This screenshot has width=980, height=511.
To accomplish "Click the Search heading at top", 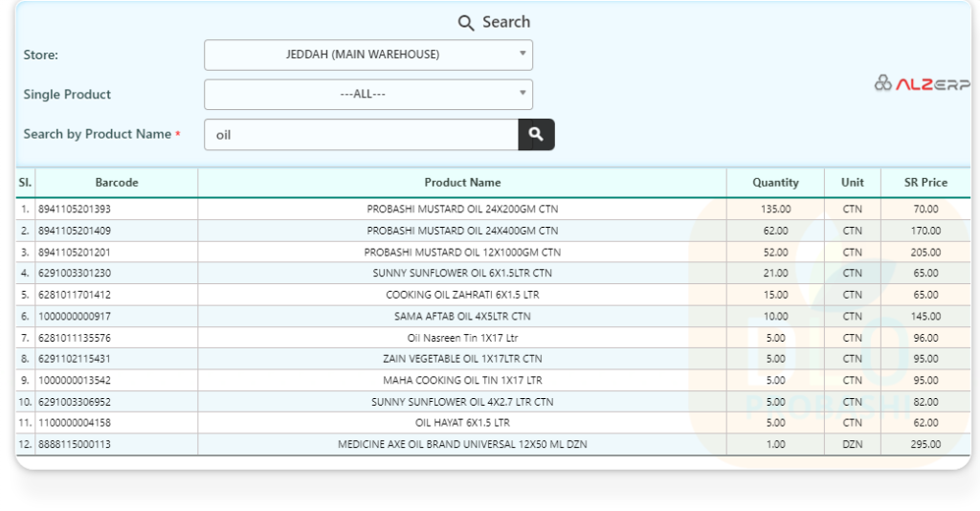I will (x=494, y=23).
